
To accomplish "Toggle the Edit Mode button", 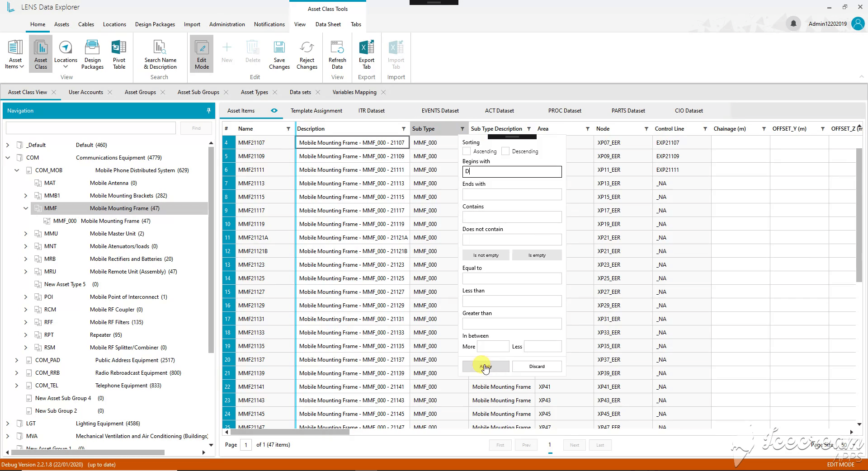I will pos(202,54).
